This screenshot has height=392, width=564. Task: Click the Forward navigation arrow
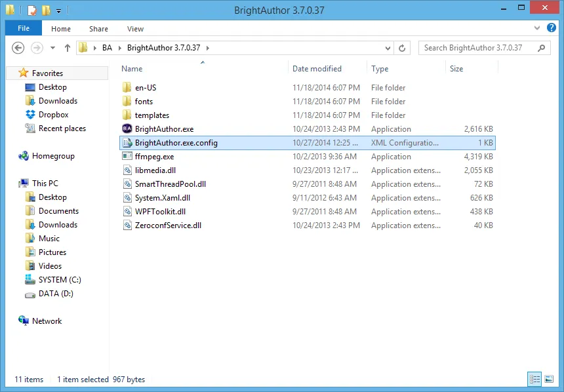(37, 48)
